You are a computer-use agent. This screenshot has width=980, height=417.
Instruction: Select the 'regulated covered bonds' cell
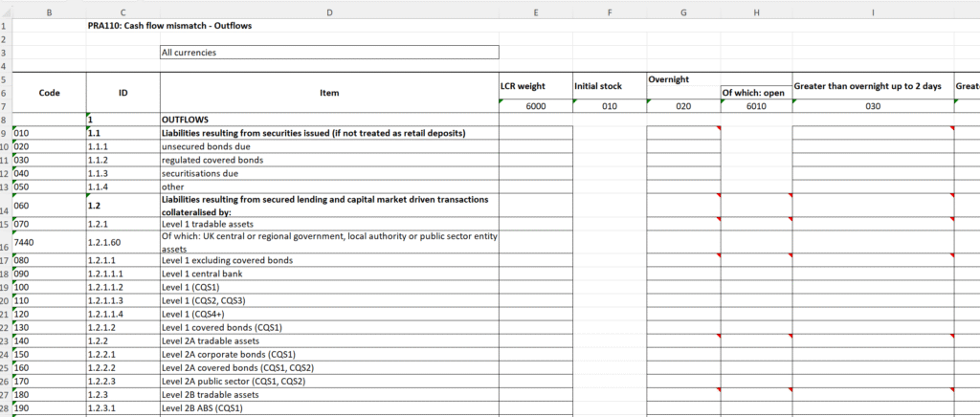[x=329, y=160]
